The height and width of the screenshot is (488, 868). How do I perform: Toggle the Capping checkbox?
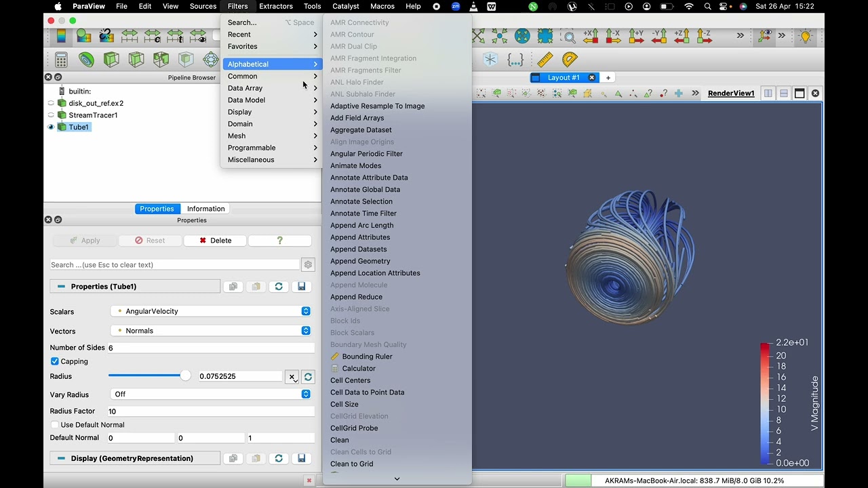tap(55, 361)
